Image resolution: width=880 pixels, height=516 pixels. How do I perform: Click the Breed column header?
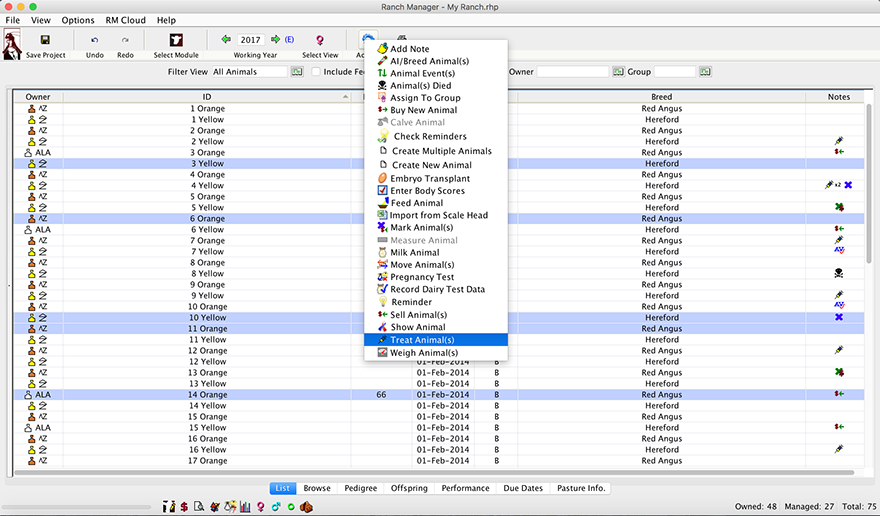click(661, 97)
